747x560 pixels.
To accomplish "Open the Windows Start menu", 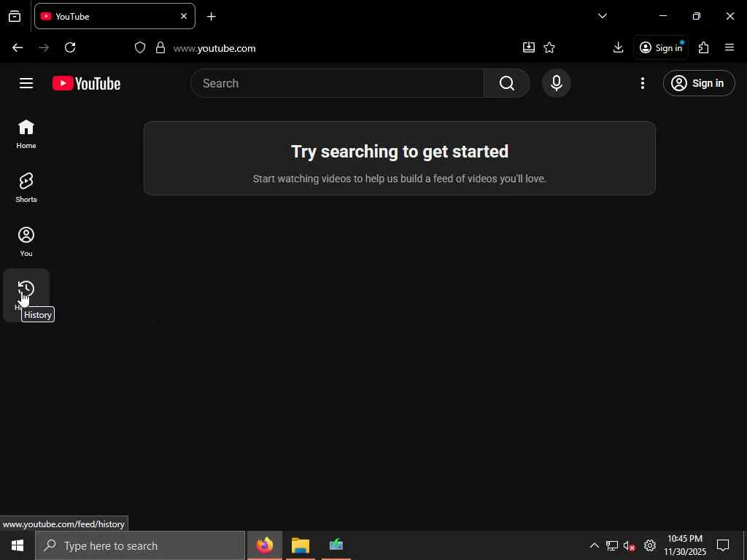I will coord(18,545).
